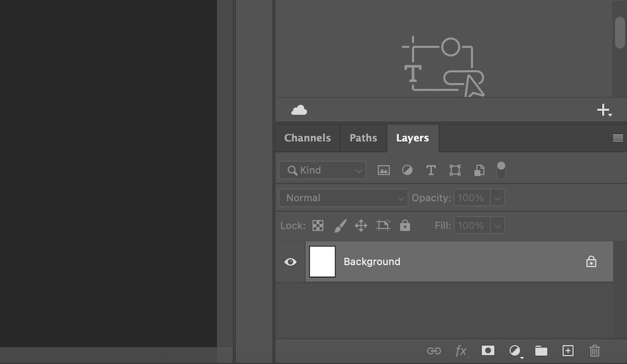The height and width of the screenshot is (364, 627).
Task: Filter for adjustment layers
Action: click(x=407, y=170)
